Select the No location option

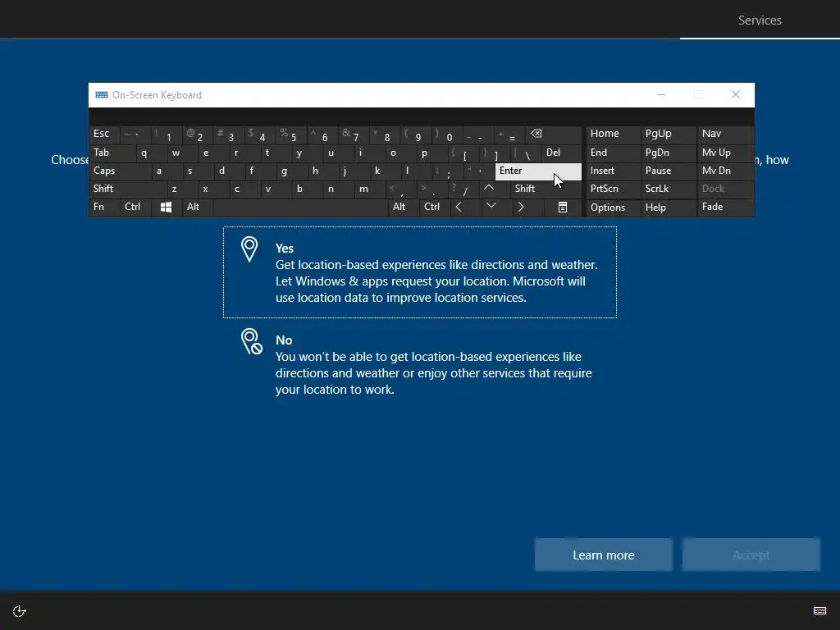pyautogui.click(x=420, y=364)
